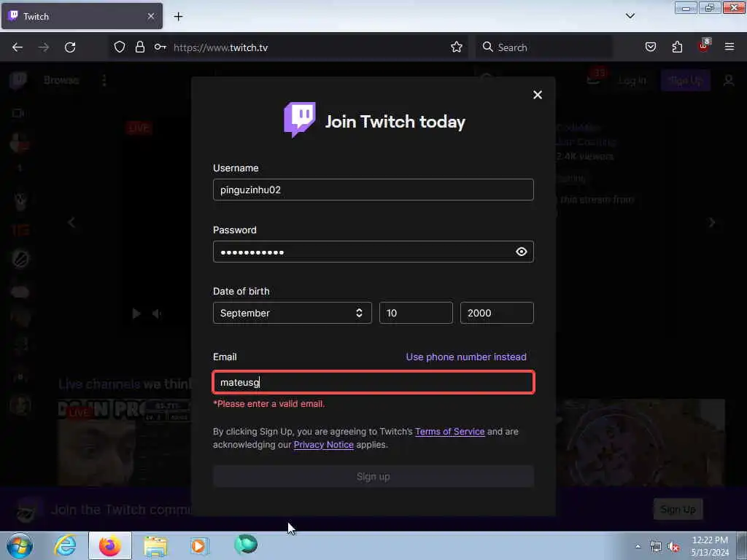The image size is (747, 560).
Task: Open the muted volume tray icon
Action: click(673, 547)
